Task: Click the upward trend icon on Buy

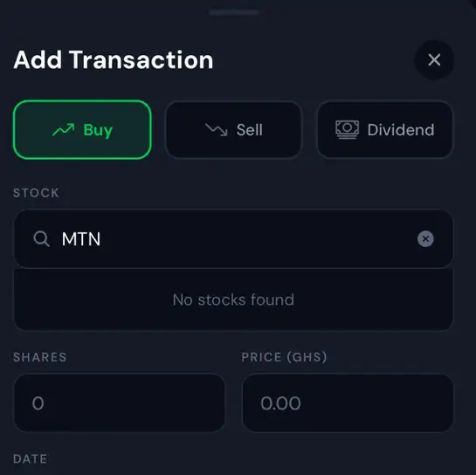Action: click(x=64, y=130)
